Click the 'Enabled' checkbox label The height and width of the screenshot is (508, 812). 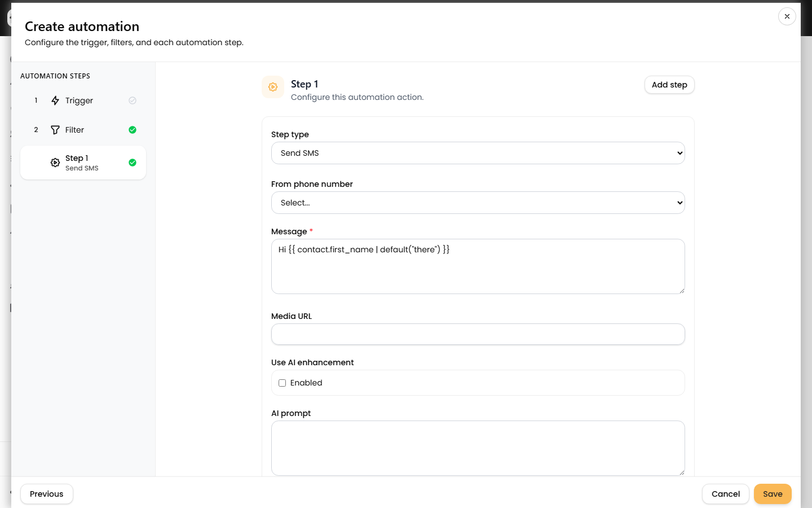(306, 383)
